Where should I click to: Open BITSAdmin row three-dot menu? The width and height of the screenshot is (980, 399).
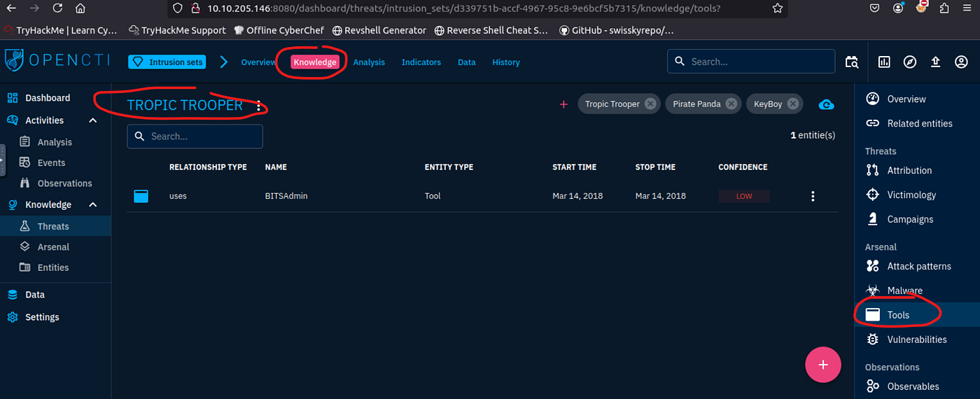(813, 196)
